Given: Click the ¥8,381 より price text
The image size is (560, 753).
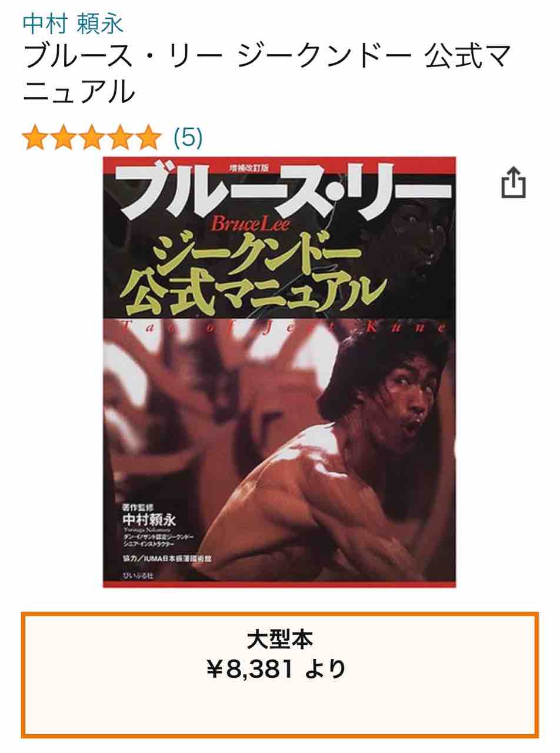Looking at the screenshot, I should [x=277, y=669].
